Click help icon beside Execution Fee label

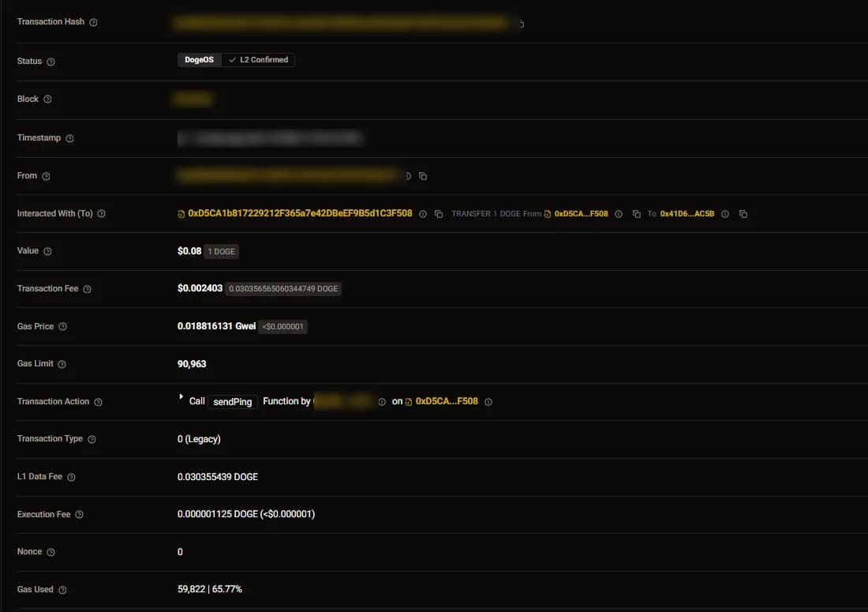(x=79, y=515)
